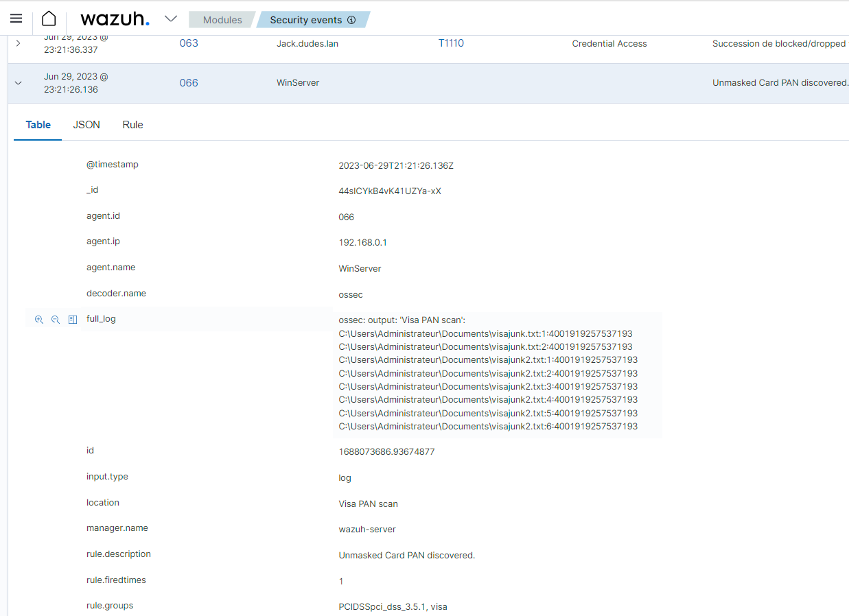Click the home icon

49,19
